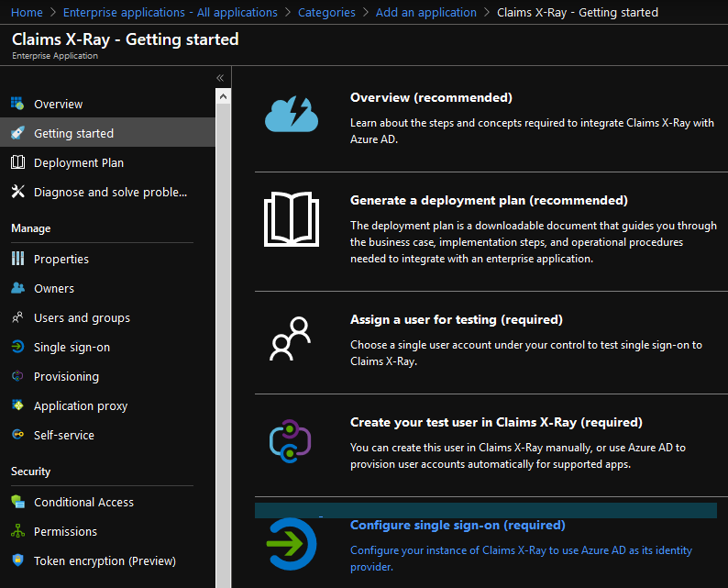
Task: Collapse the sidebar with double chevron
Action: (220, 78)
